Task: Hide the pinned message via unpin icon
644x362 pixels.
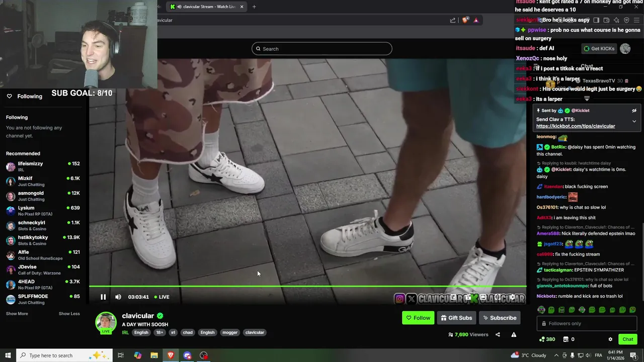Action: [634, 111]
